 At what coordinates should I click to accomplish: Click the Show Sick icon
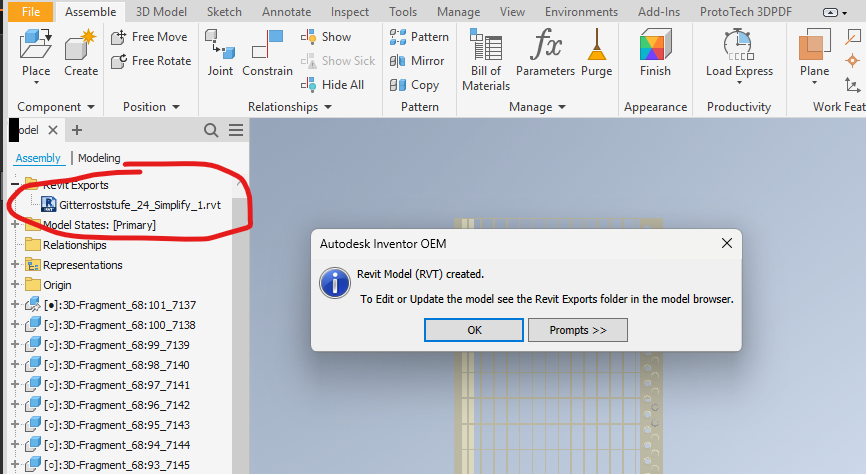[308, 61]
